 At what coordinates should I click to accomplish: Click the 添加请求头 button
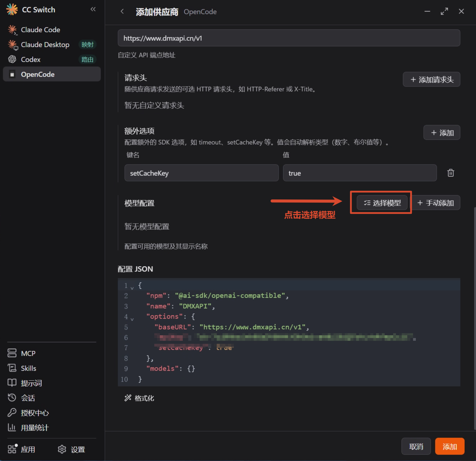431,79
